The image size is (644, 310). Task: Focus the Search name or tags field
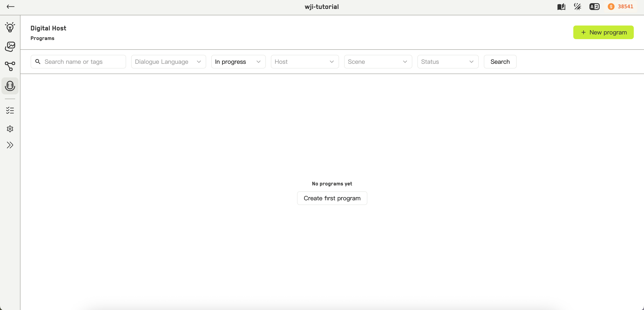(78, 62)
